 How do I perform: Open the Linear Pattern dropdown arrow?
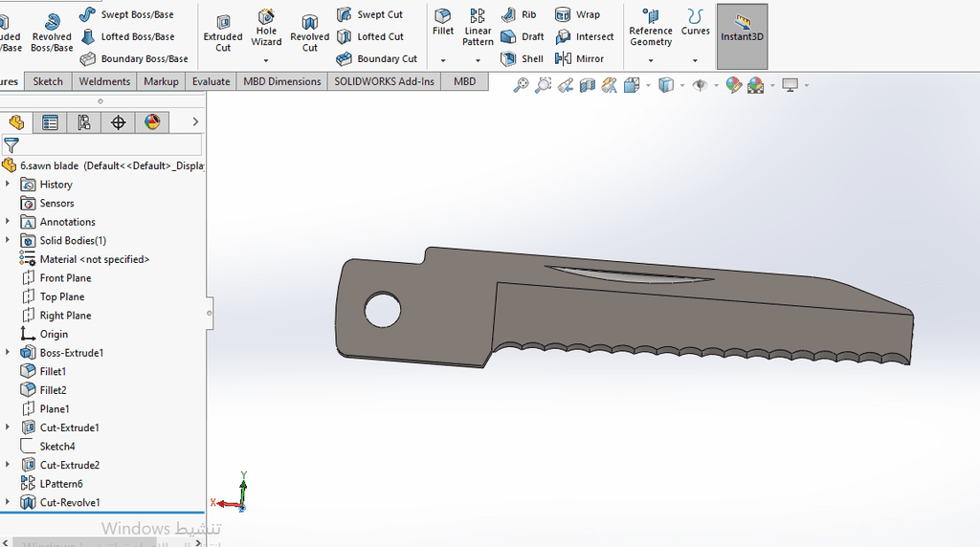click(x=479, y=60)
